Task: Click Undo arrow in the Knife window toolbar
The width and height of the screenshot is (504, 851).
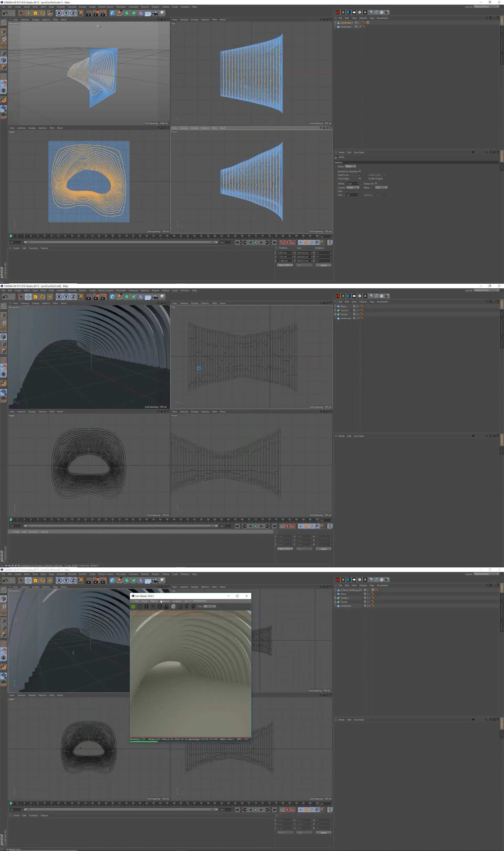Action: (x=6, y=13)
